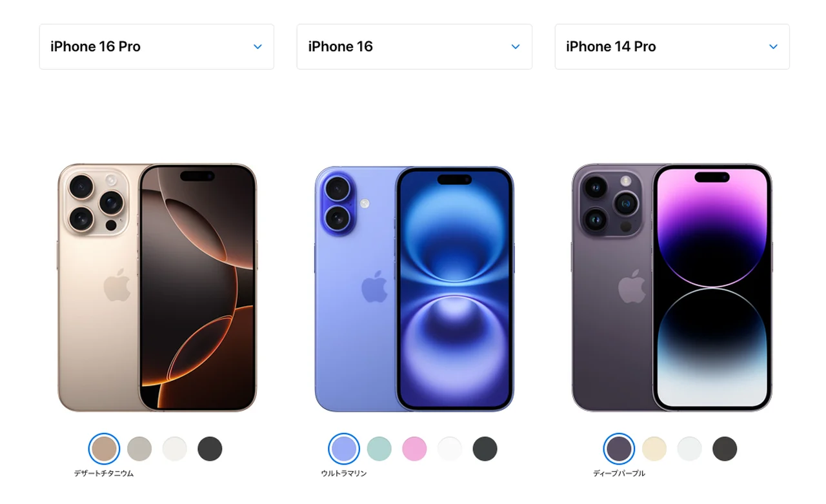This screenshot has width=826, height=504.
Task: Select the Desert Titanium swatch for iPhone 16 Pro
Action: 104,449
